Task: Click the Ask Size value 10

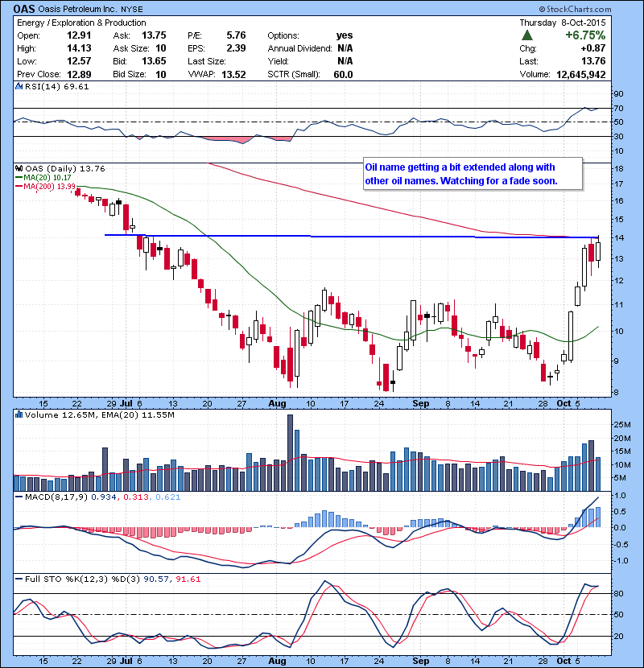Action: (161, 48)
